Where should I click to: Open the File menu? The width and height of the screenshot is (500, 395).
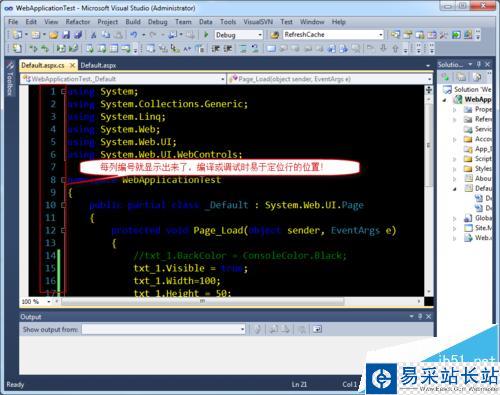pyautogui.click(x=13, y=22)
